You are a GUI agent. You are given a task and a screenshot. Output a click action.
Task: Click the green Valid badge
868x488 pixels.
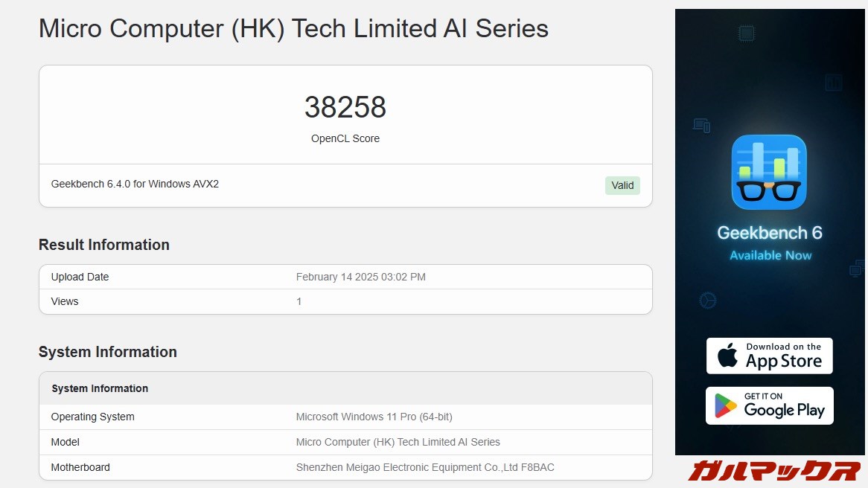622,185
